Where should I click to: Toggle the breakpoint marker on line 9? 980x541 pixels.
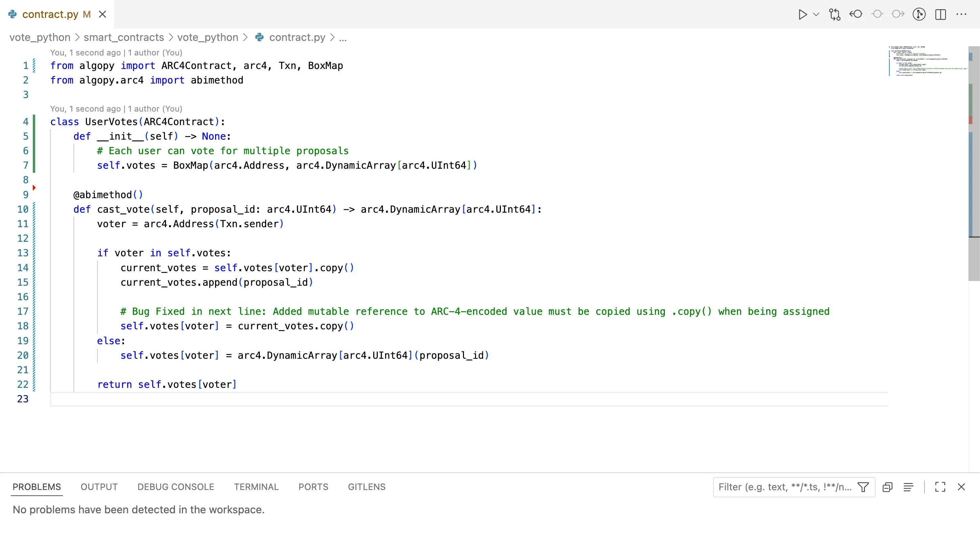click(34, 187)
